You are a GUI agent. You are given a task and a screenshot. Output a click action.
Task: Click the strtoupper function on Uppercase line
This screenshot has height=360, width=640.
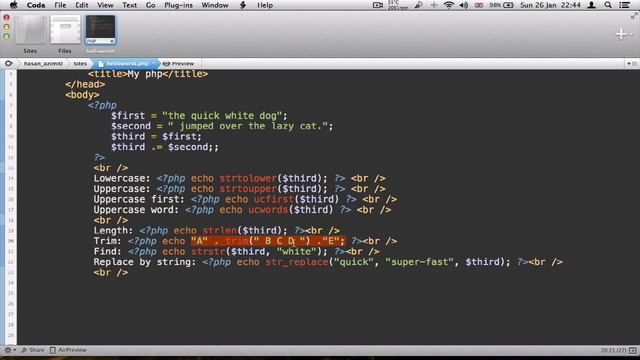(248, 189)
